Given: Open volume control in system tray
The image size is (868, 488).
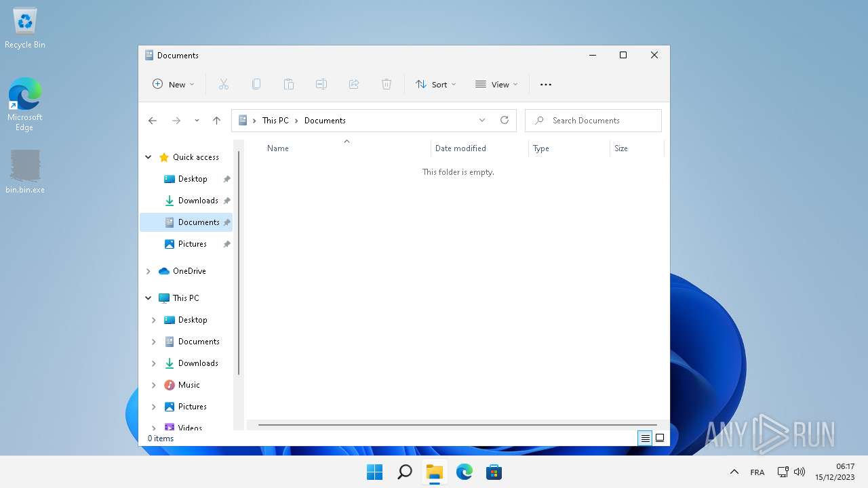Looking at the screenshot, I should (800, 472).
